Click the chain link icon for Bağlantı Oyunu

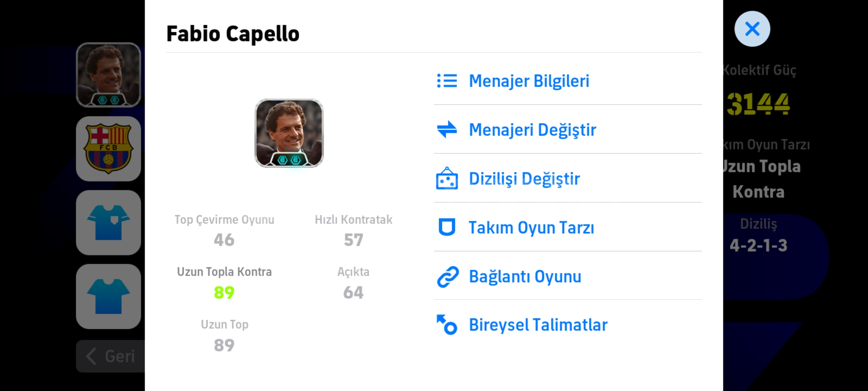pyautogui.click(x=448, y=277)
